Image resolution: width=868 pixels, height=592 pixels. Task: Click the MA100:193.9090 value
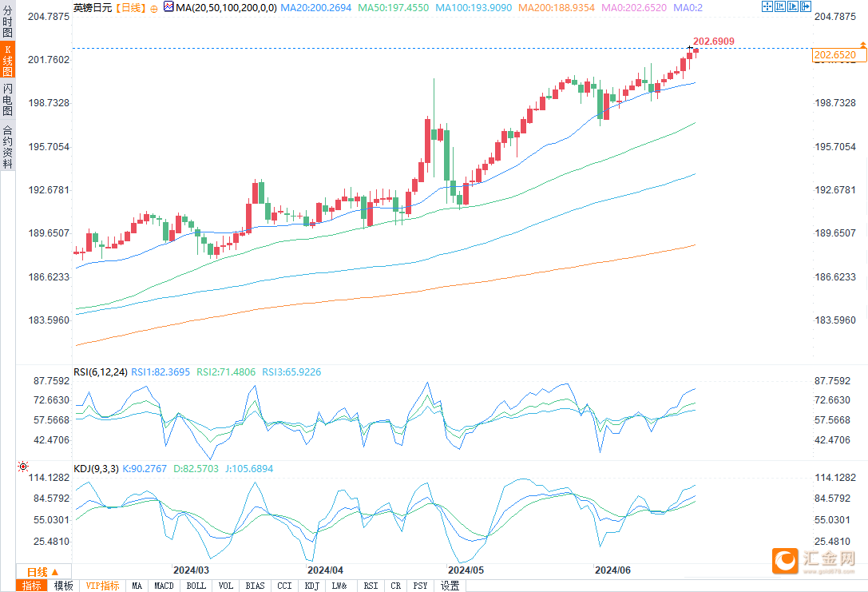474,8
